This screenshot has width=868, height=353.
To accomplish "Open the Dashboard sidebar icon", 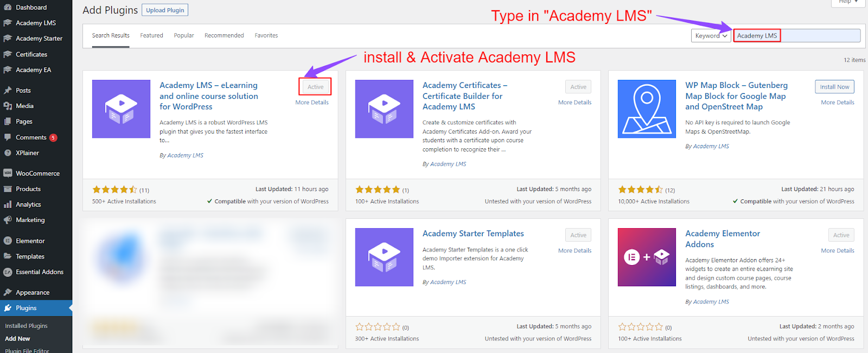I will pos(8,7).
